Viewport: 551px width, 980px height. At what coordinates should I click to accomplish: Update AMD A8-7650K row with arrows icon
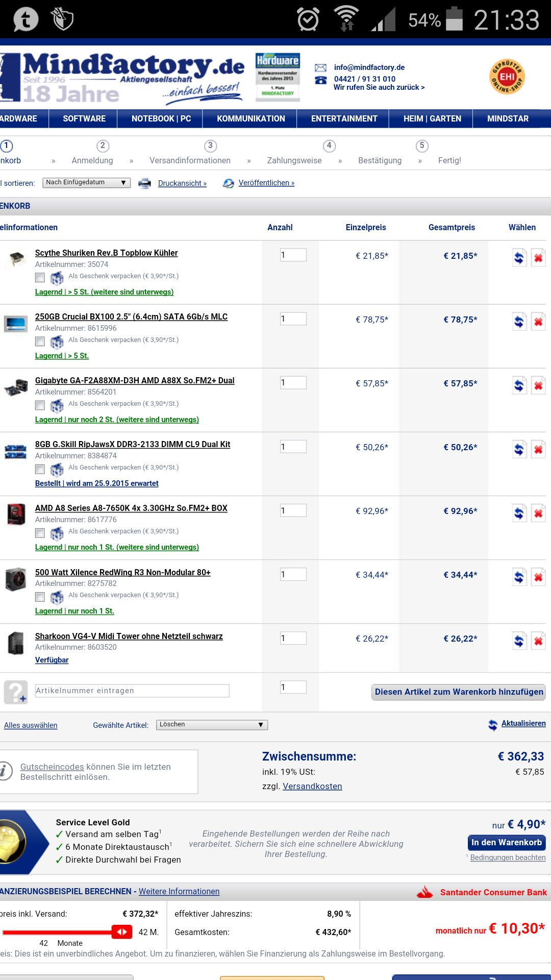(519, 513)
